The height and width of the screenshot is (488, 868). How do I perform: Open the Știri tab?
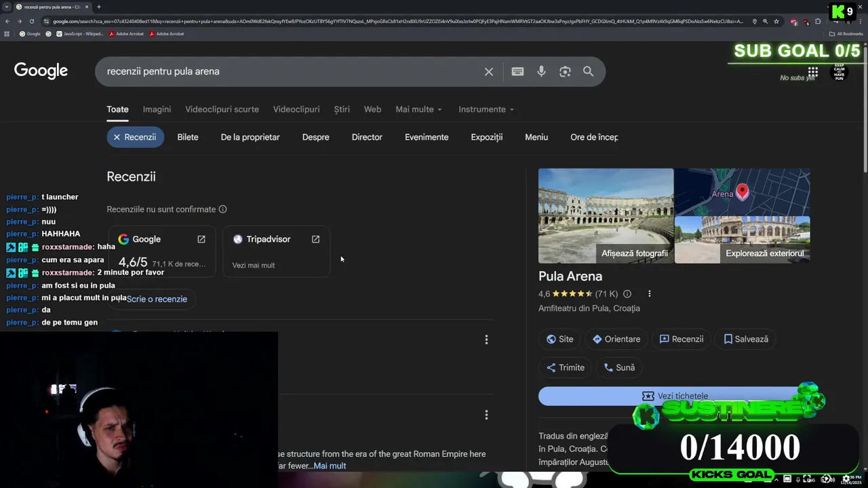tap(342, 109)
